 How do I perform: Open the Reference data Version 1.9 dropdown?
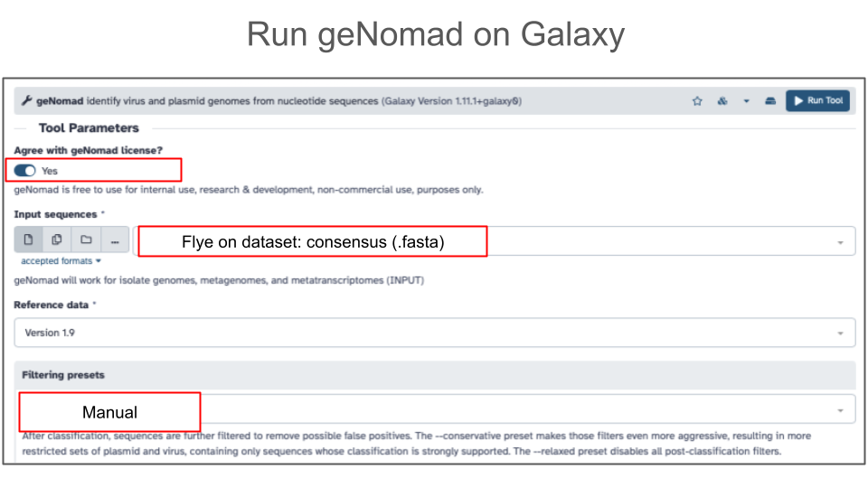pyautogui.click(x=434, y=333)
